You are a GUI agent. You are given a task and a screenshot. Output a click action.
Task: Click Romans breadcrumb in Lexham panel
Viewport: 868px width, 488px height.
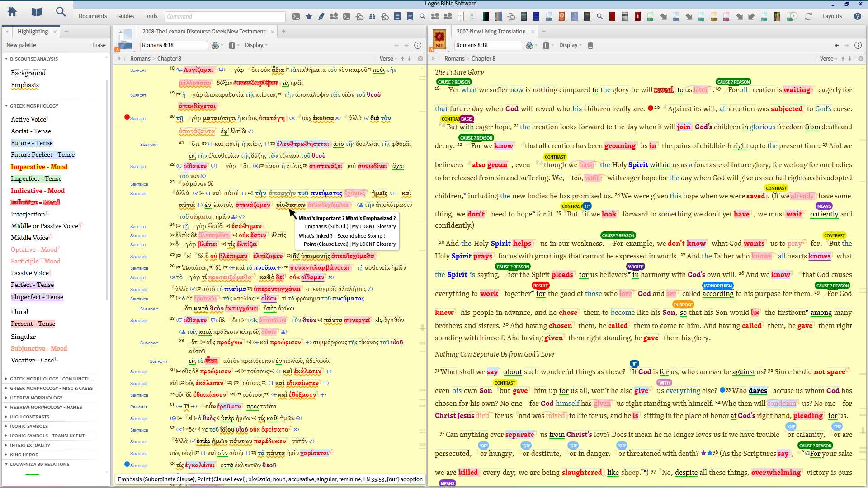tap(140, 59)
